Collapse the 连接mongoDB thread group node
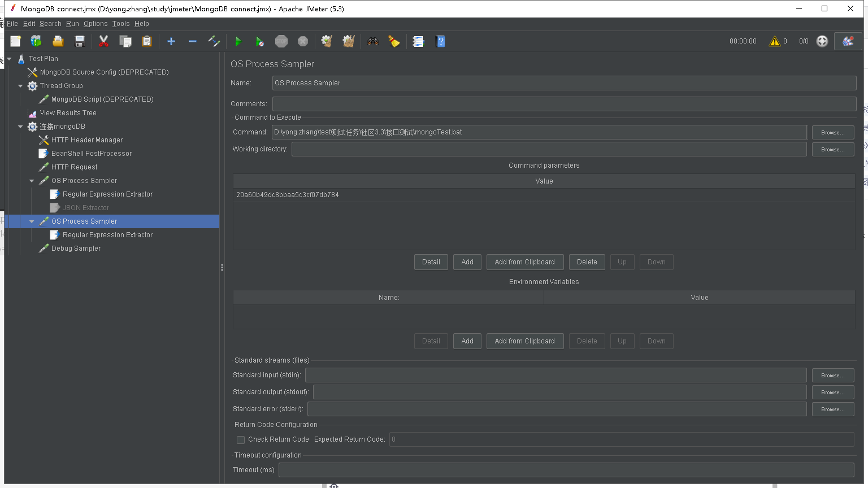 [20, 127]
